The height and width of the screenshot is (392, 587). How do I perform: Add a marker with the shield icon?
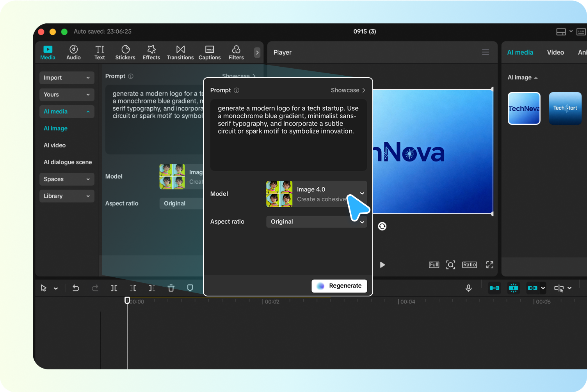coord(190,288)
